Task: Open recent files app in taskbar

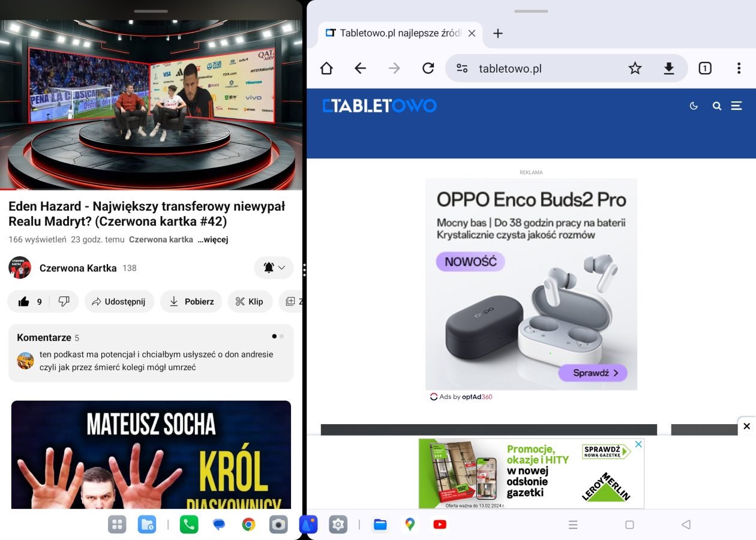Action: coord(147,525)
